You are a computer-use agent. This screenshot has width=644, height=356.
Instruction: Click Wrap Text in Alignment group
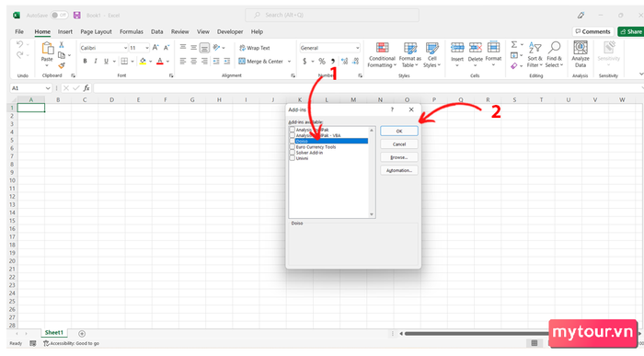[255, 48]
